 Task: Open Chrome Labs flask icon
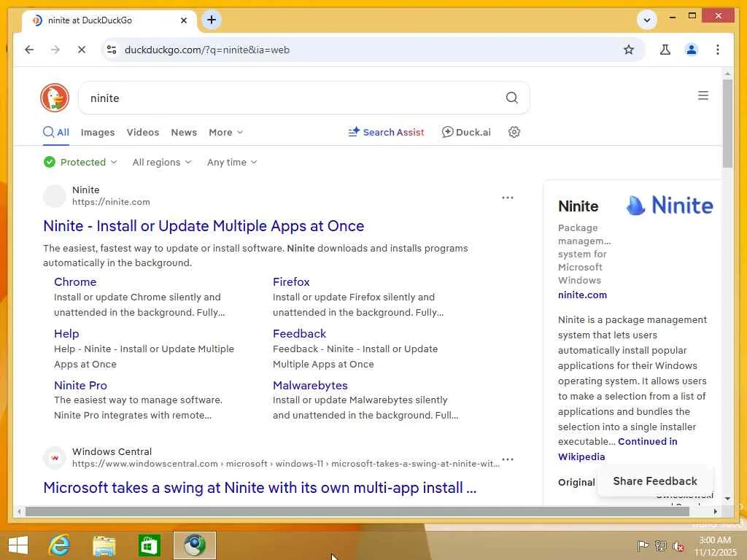click(665, 50)
